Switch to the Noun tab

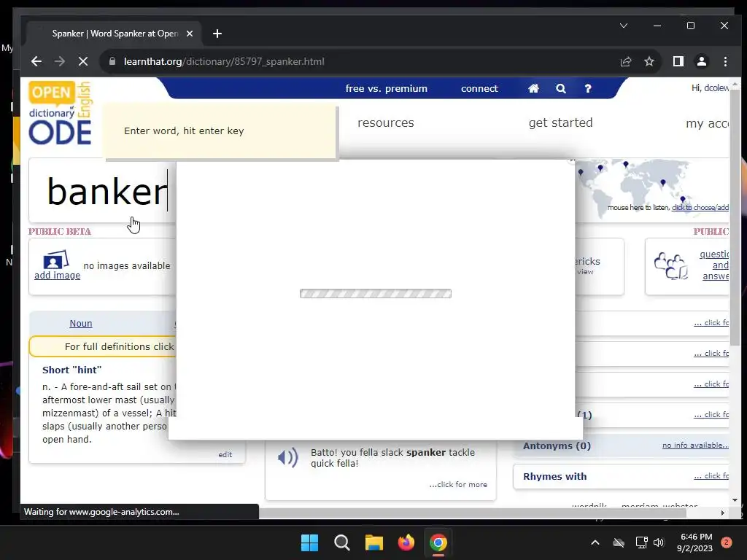pos(81,323)
